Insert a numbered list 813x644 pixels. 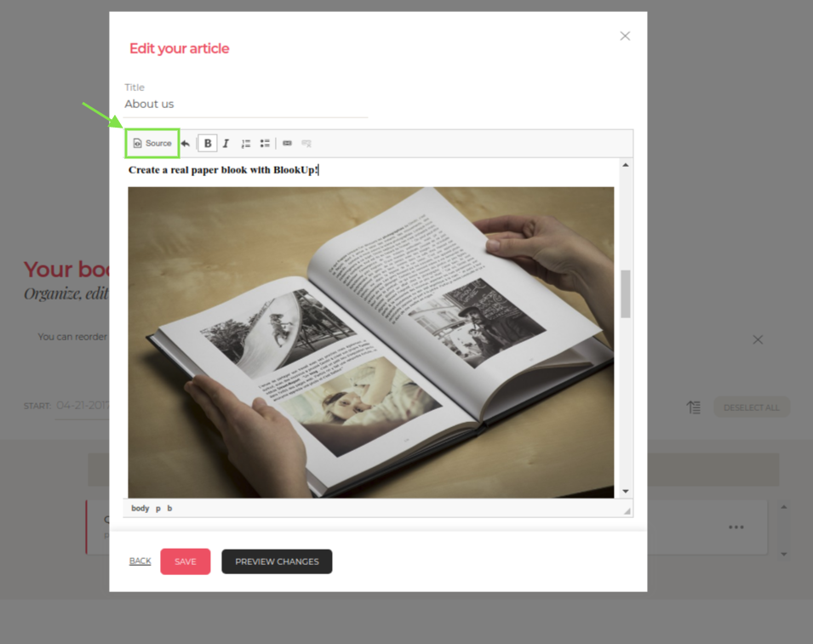[x=246, y=144]
